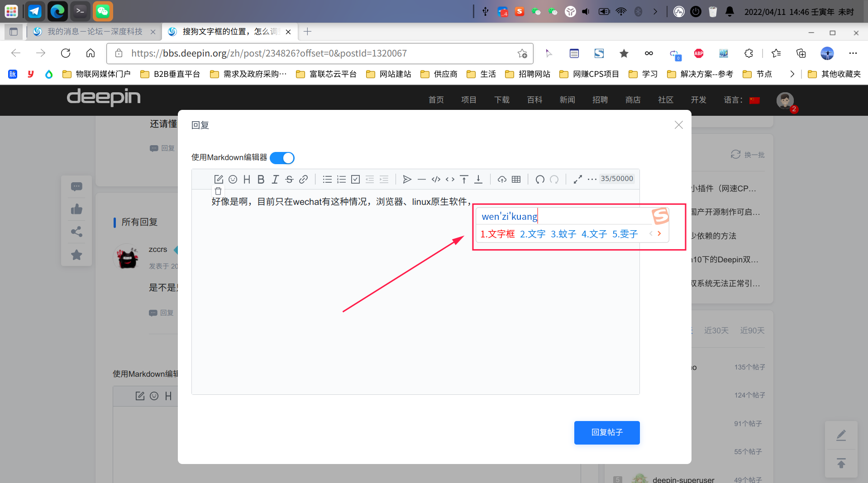Turn off the Markdown editor switch
Viewport: 868px width, 483px height.
[x=282, y=158]
